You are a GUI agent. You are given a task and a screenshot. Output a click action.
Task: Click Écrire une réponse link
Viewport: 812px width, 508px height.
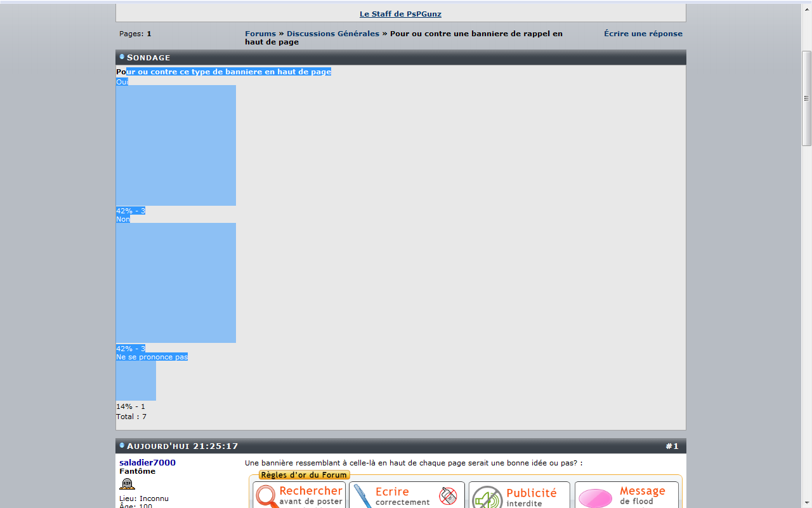(643, 34)
